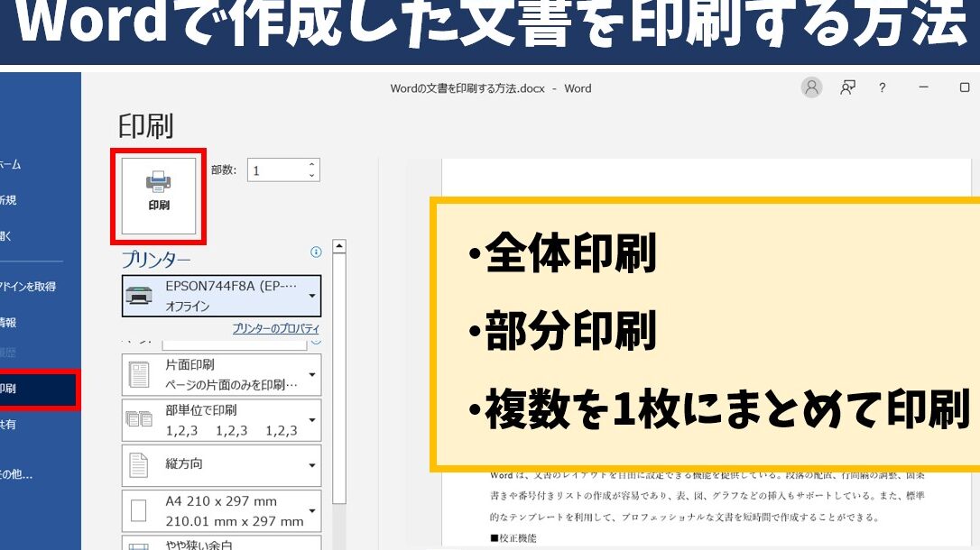Open the やや狭い余白 margins dropdown
This screenshot has height=550, width=980.
pyautogui.click(x=222, y=543)
